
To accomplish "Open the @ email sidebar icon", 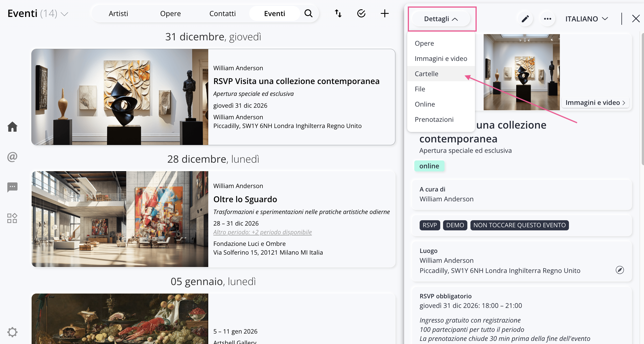I will pos(12,157).
